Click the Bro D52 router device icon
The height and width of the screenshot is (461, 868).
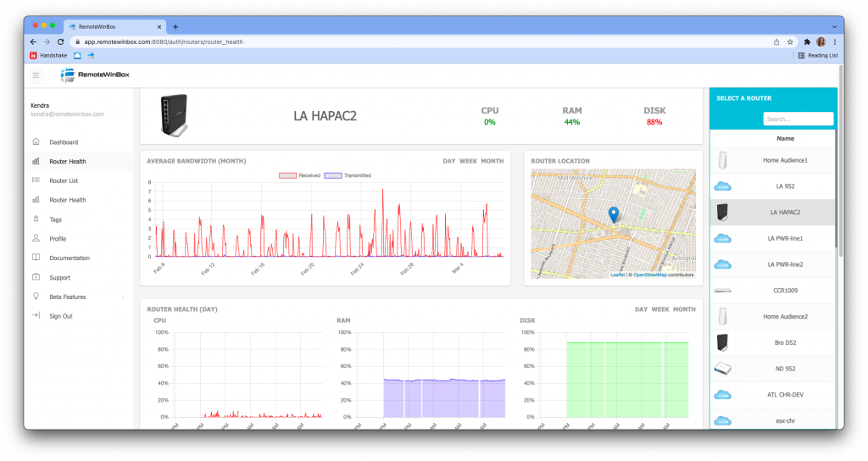pos(723,342)
